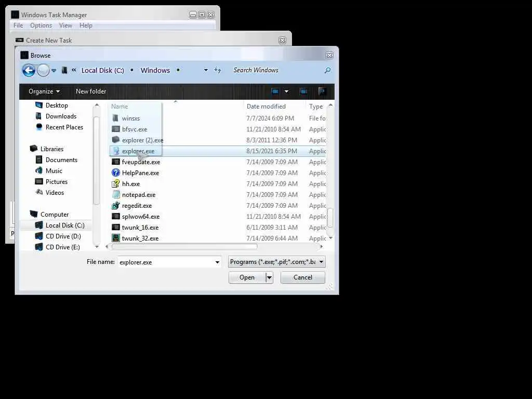Open the Options menu in Task Manager
This screenshot has height=399, width=532.
41,25
